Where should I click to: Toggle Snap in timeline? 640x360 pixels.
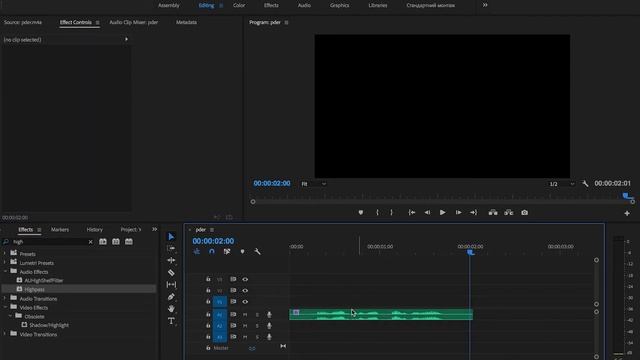pos(211,251)
